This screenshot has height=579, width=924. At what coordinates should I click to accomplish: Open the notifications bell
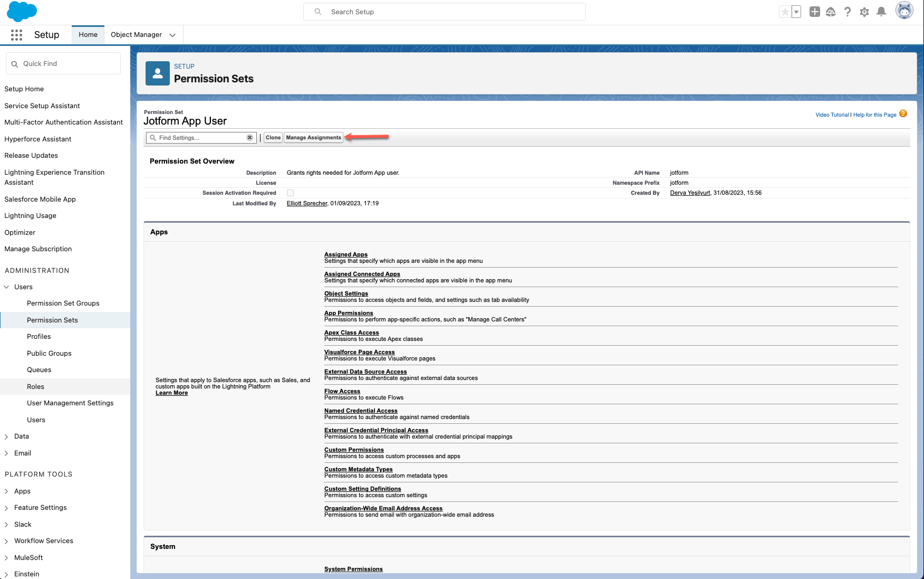tap(881, 12)
